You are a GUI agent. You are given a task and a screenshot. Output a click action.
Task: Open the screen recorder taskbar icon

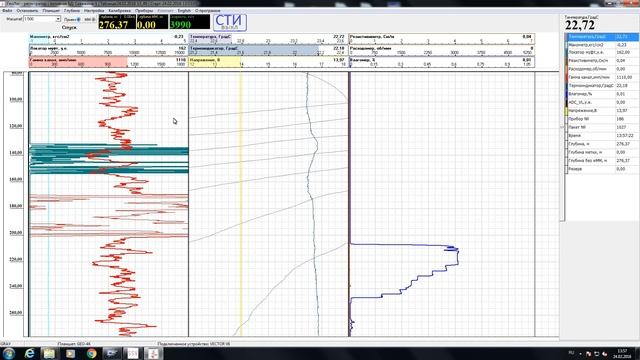(112, 353)
